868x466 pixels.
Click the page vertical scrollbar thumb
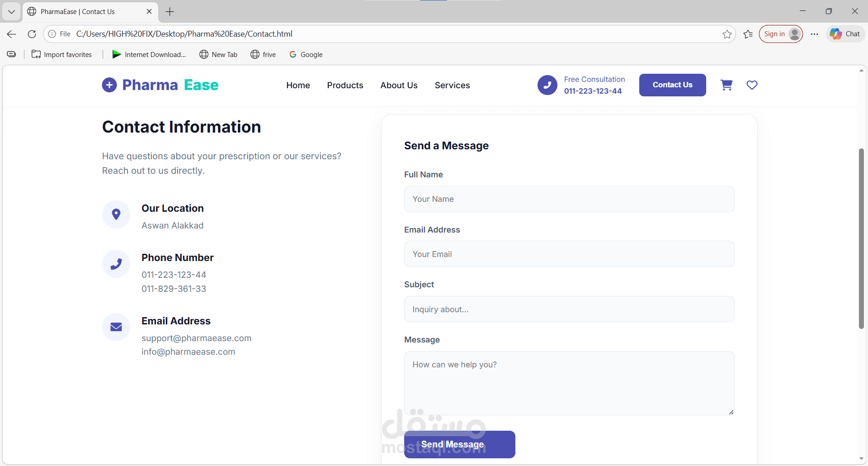(861, 238)
